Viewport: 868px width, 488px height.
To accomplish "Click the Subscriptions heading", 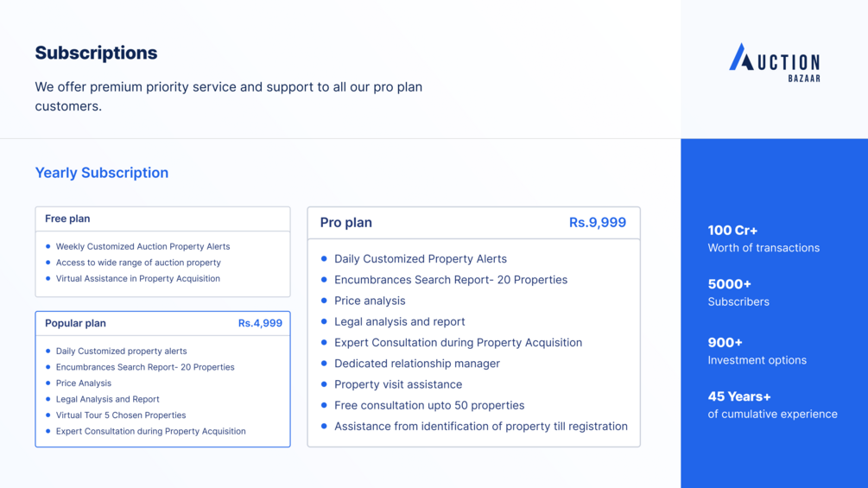I will (96, 53).
